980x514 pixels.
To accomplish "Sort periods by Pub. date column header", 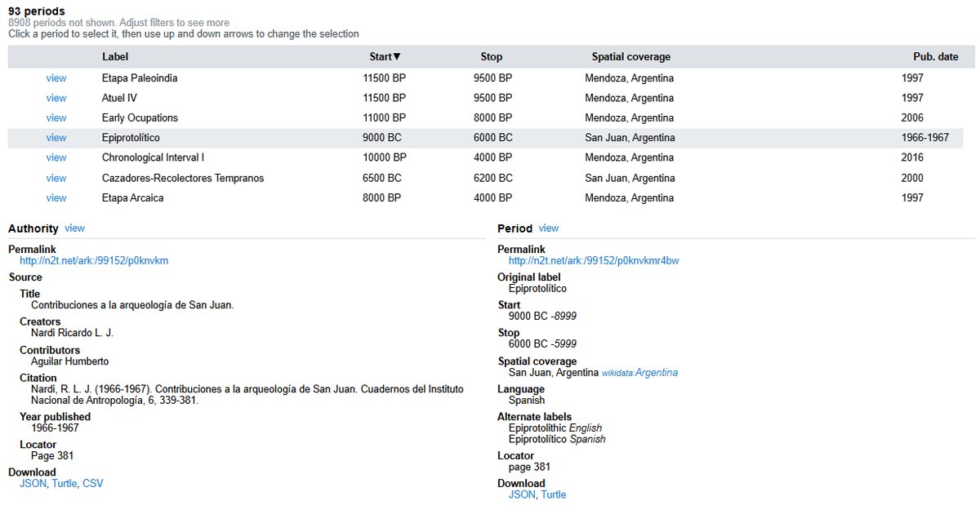I will (935, 56).
